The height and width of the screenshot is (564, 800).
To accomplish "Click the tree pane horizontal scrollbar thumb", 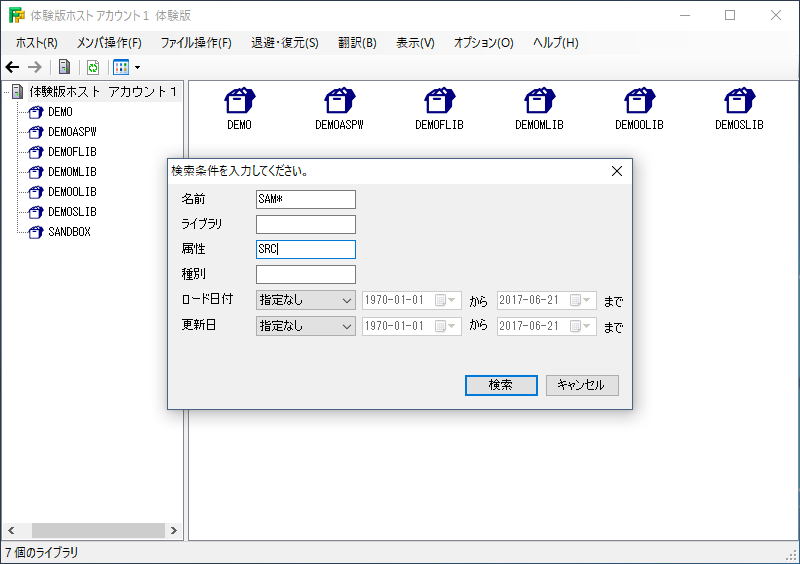I will 98,530.
